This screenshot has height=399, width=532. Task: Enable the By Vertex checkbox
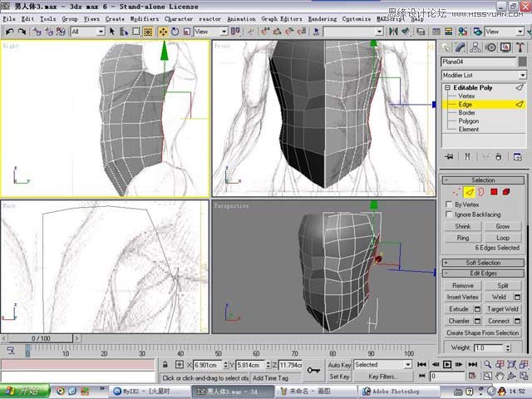click(449, 204)
